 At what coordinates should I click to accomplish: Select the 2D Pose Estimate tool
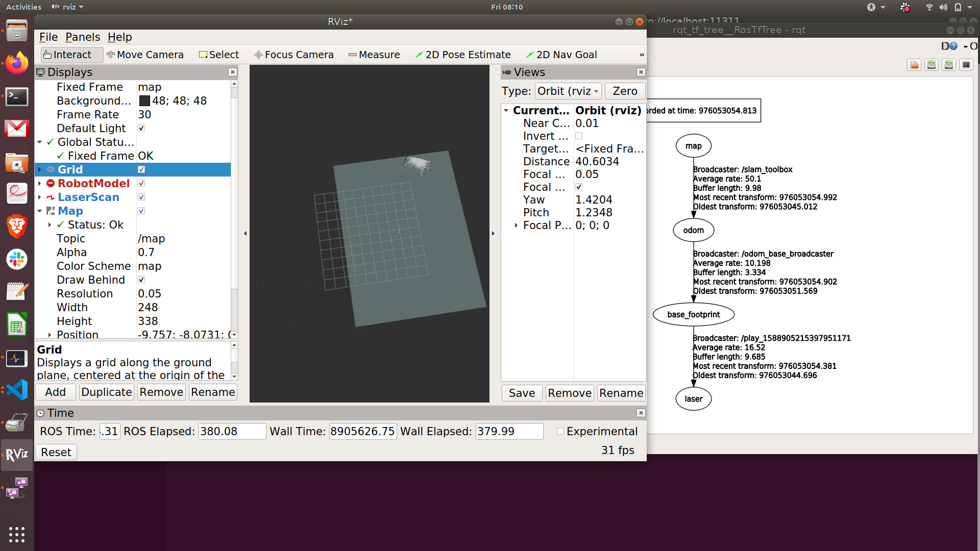464,55
